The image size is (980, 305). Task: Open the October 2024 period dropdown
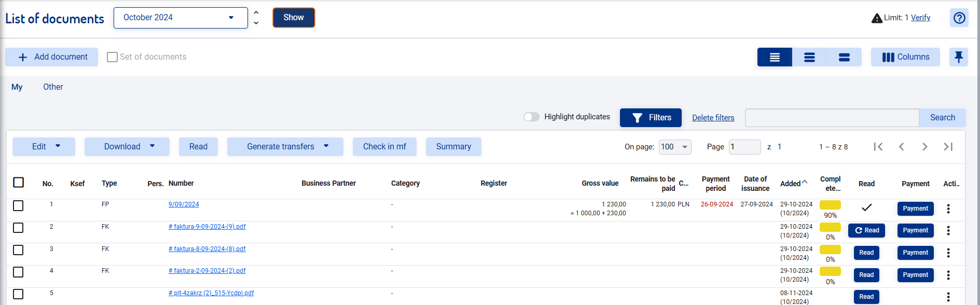[181, 18]
